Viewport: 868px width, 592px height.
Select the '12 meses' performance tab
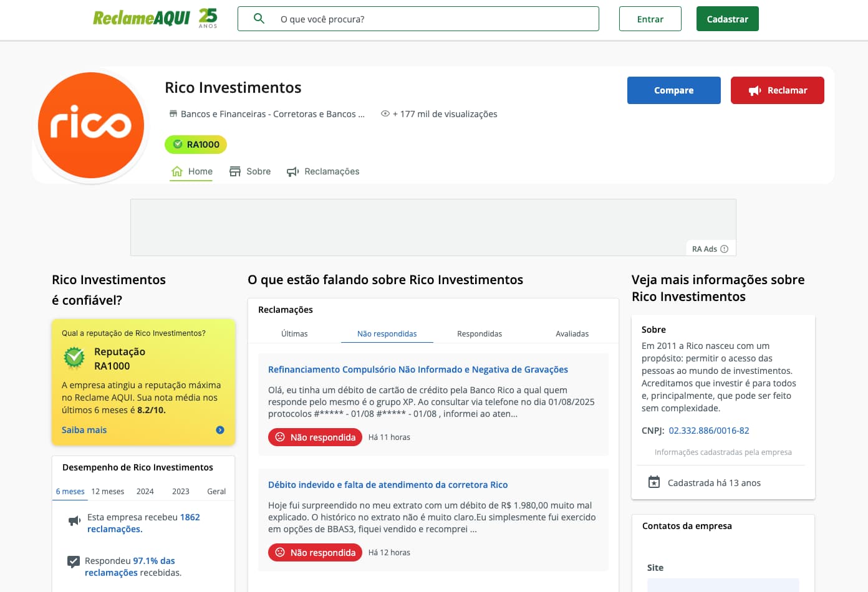[x=107, y=491]
